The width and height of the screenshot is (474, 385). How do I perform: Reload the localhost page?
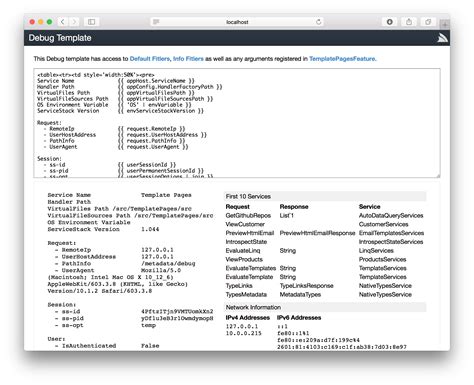(318, 22)
